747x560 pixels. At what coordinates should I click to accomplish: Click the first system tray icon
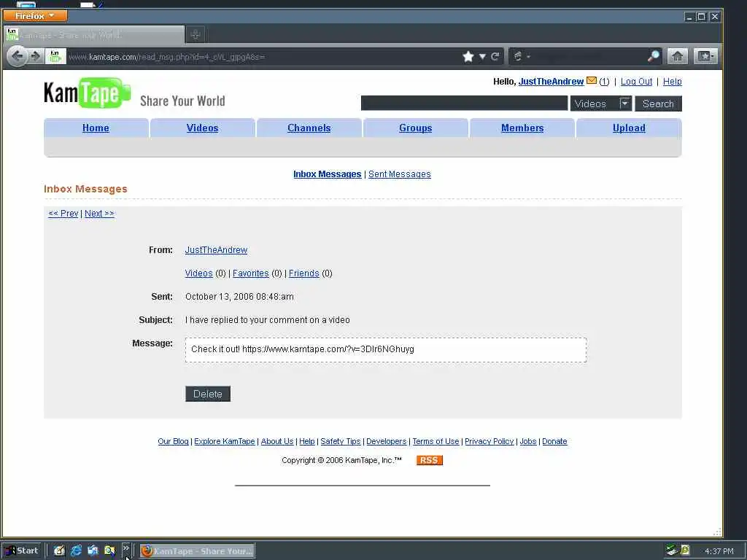coord(672,551)
